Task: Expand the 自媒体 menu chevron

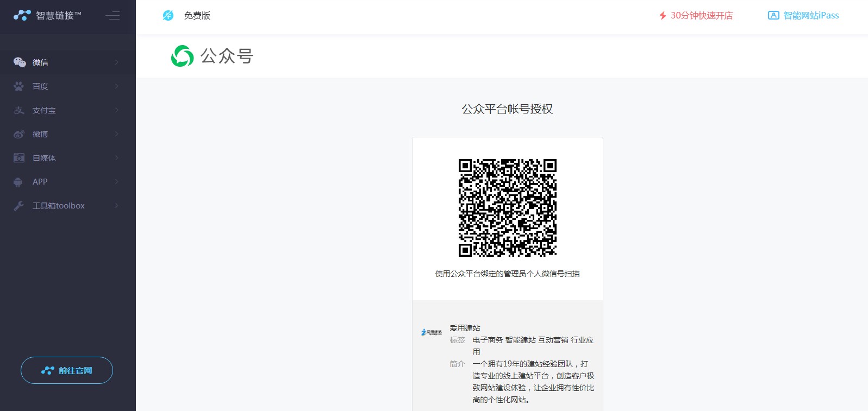Action: [x=117, y=158]
